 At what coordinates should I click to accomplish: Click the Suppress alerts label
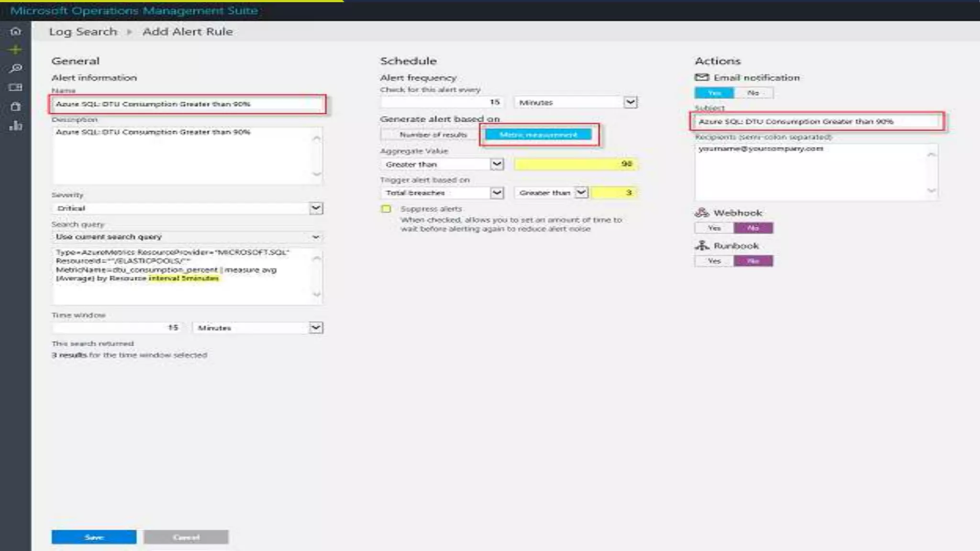(431, 209)
